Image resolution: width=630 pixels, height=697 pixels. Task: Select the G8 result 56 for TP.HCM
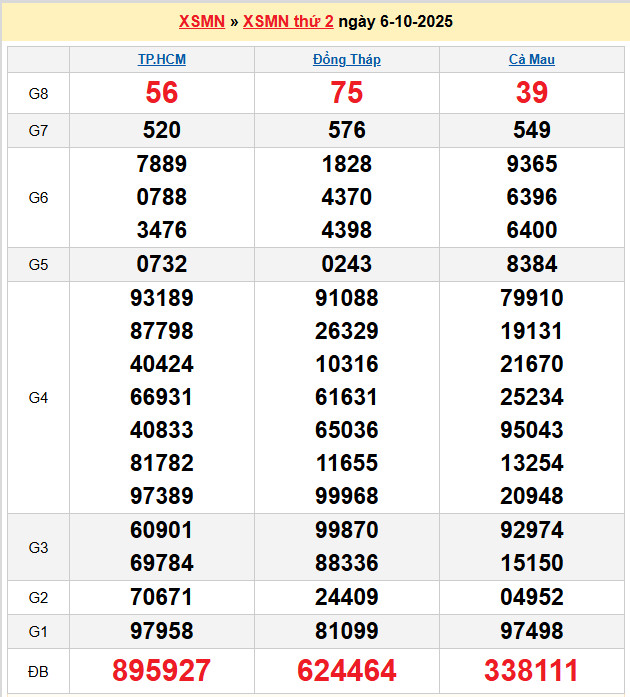point(162,93)
